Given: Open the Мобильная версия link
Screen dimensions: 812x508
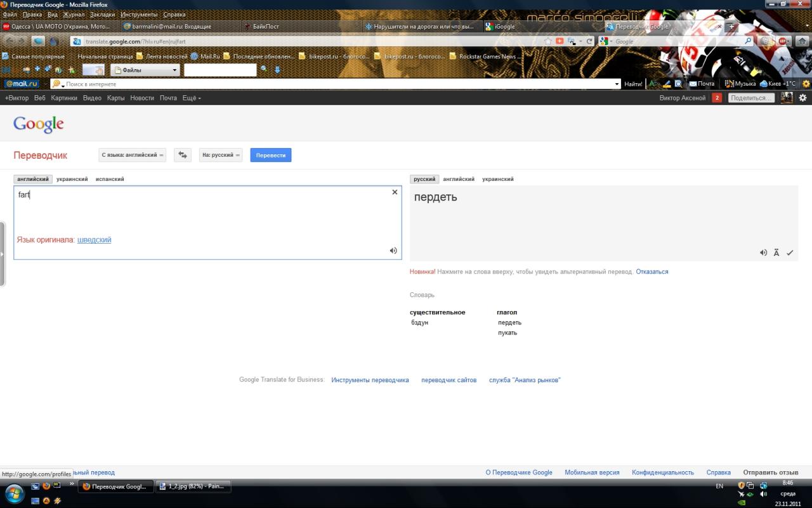Looking at the screenshot, I should (x=592, y=472).
